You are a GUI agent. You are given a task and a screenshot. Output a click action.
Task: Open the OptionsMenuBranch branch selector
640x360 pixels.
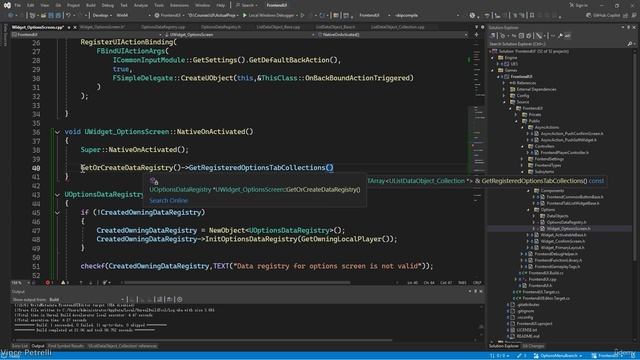pos(558,356)
